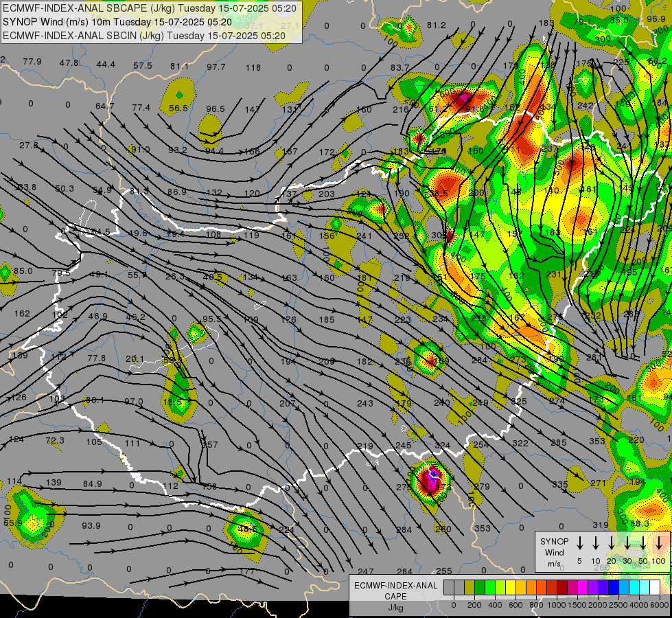Click the map value 319
The width and height of the screenshot is (672, 618).
pos(601,525)
